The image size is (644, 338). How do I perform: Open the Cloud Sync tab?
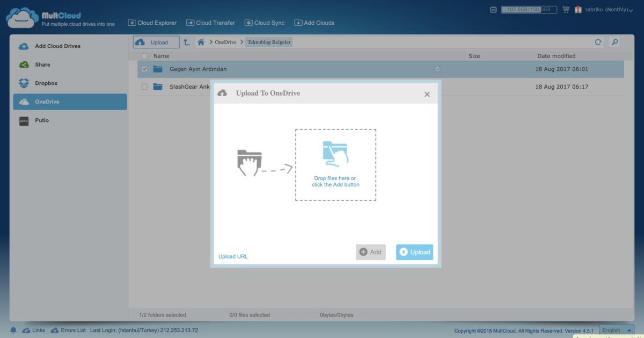(265, 23)
